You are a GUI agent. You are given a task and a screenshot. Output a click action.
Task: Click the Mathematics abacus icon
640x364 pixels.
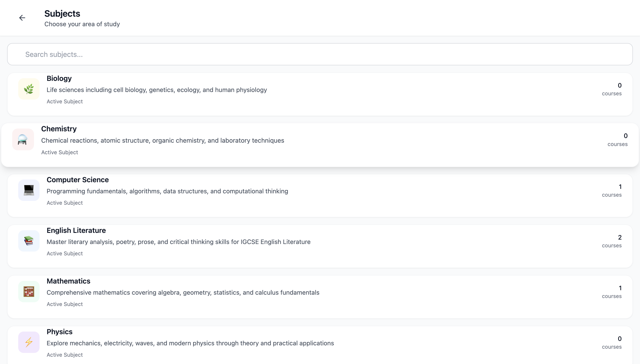tap(29, 292)
